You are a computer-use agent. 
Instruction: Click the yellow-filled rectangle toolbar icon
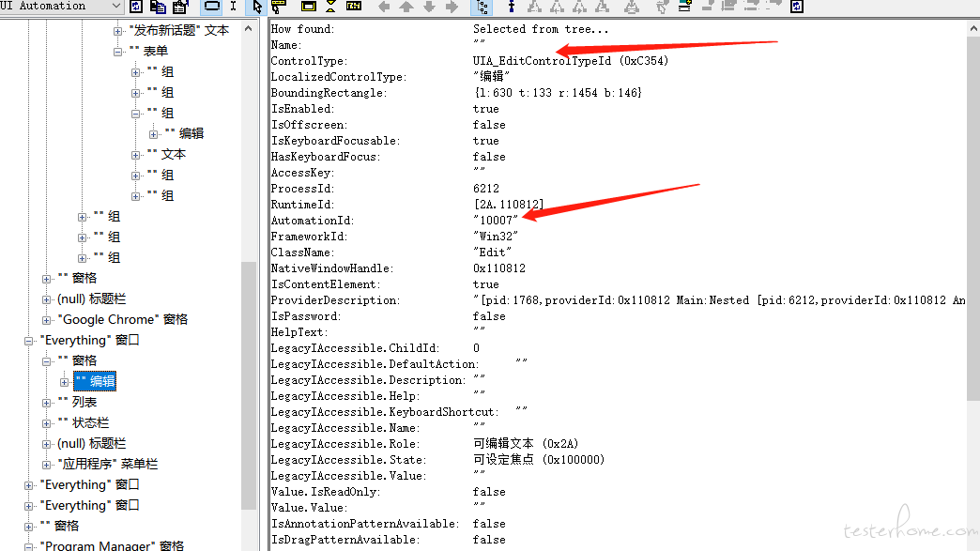click(x=308, y=7)
